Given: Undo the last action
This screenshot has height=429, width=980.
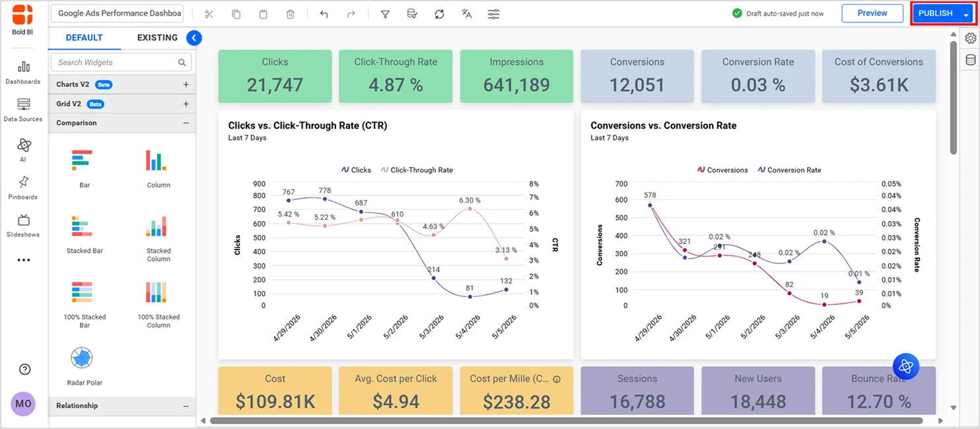Looking at the screenshot, I should click(324, 14).
